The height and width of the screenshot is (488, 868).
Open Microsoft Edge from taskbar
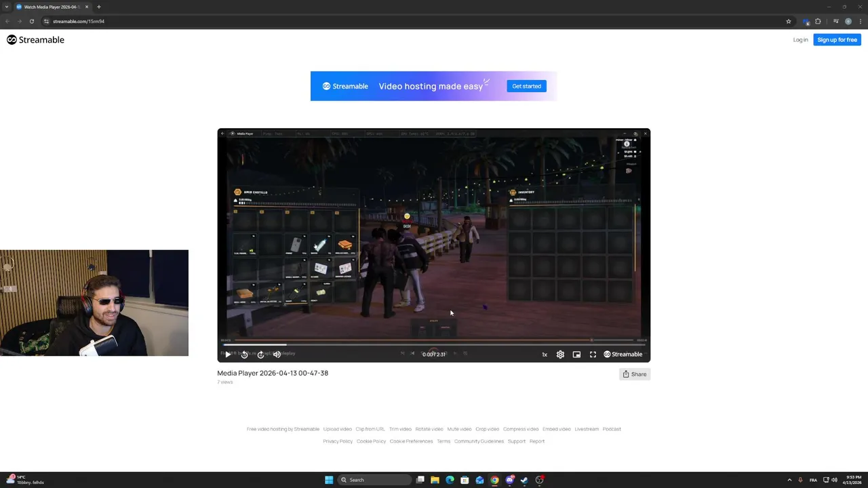pyautogui.click(x=450, y=480)
